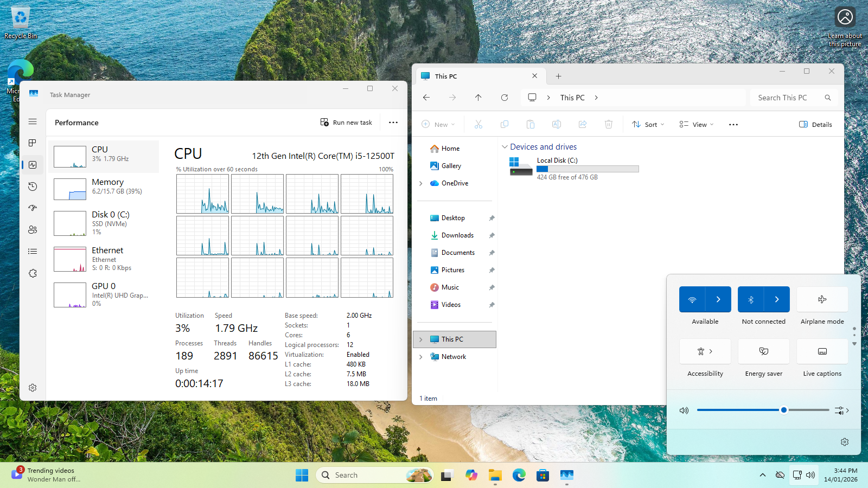Go up one folder level in File Explorer
Image resolution: width=868 pixels, height=488 pixels.
pyautogui.click(x=478, y=98)
